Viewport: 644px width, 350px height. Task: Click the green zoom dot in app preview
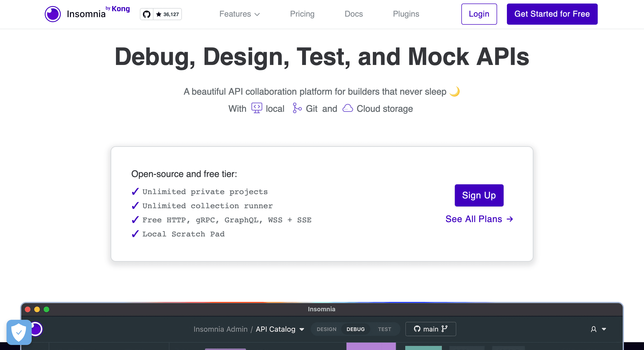(47, 309)
